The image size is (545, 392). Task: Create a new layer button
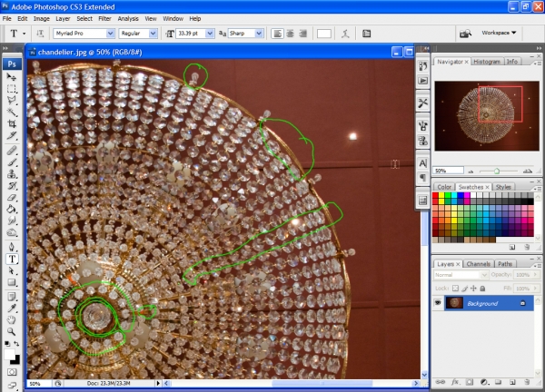click(x=512, y=382)
